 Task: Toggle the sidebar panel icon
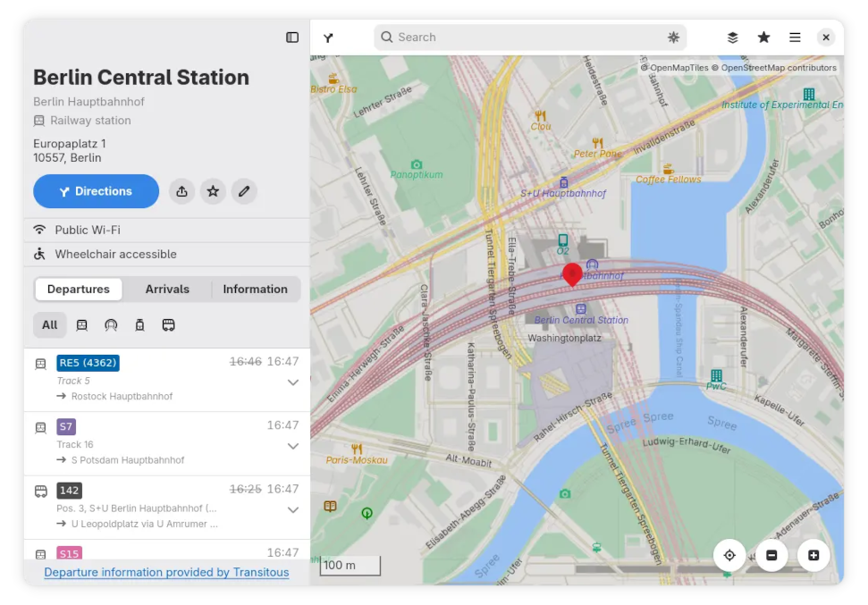pyautogui.click(x=292, y=37)
